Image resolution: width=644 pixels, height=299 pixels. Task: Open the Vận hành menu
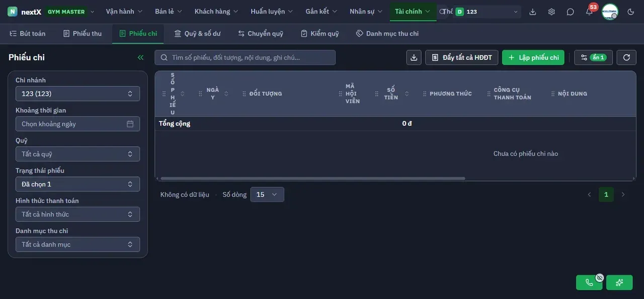point(124,12)
